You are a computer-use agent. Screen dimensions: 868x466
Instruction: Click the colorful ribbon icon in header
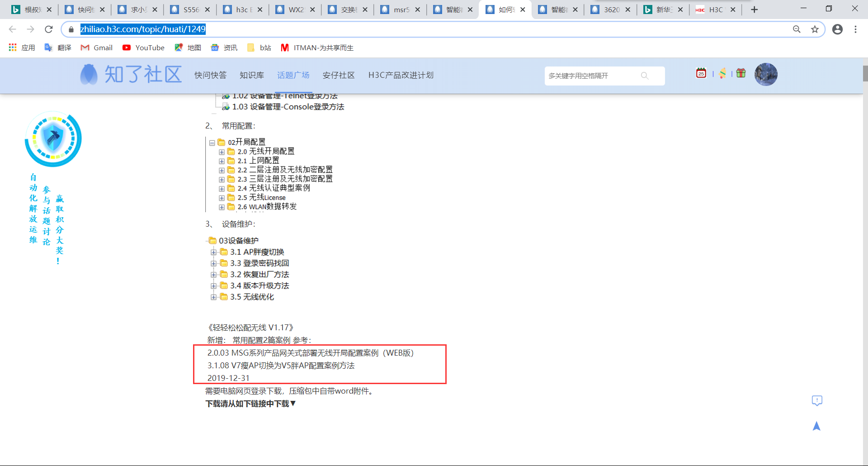(722, 73)
